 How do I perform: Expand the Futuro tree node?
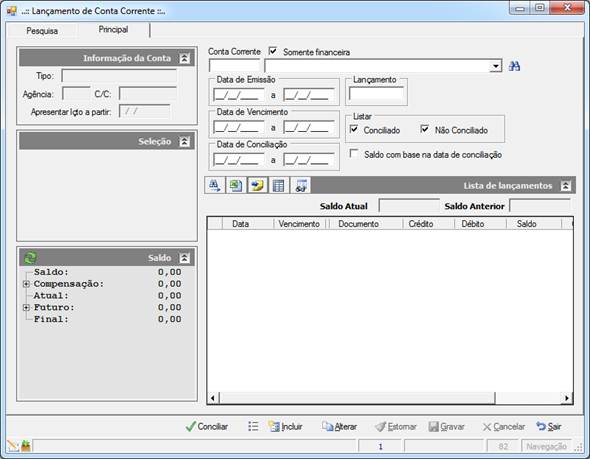coord(26,307)
